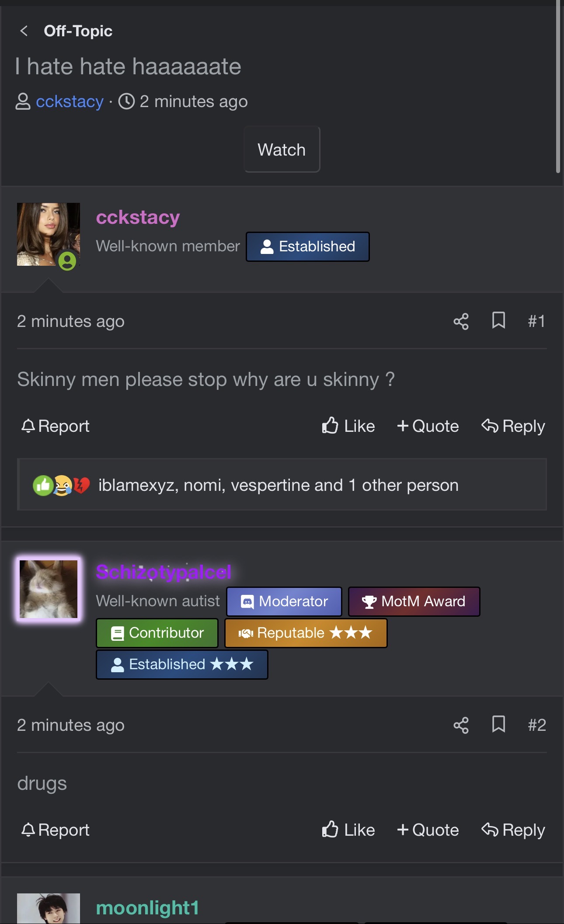Open cckstacy link under thread title
The height and width of the screenshot is (924, 564).
click(x=70, y=101)
